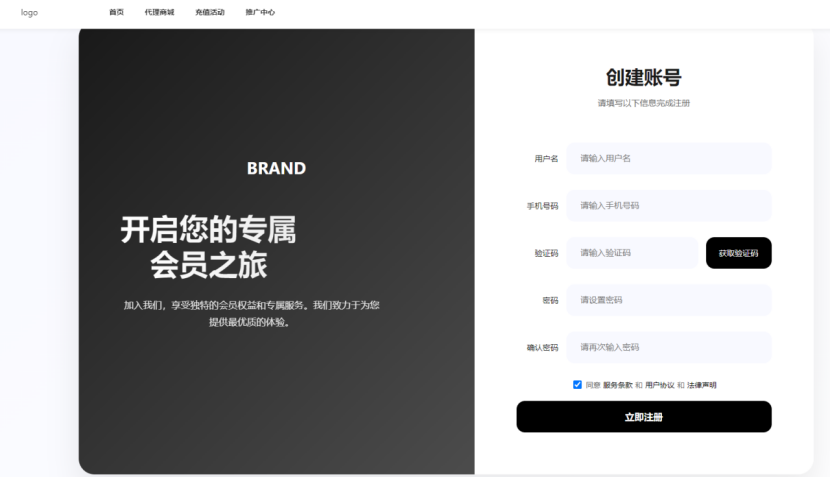Open the 首页 navigation item

(x=117, y=13)
